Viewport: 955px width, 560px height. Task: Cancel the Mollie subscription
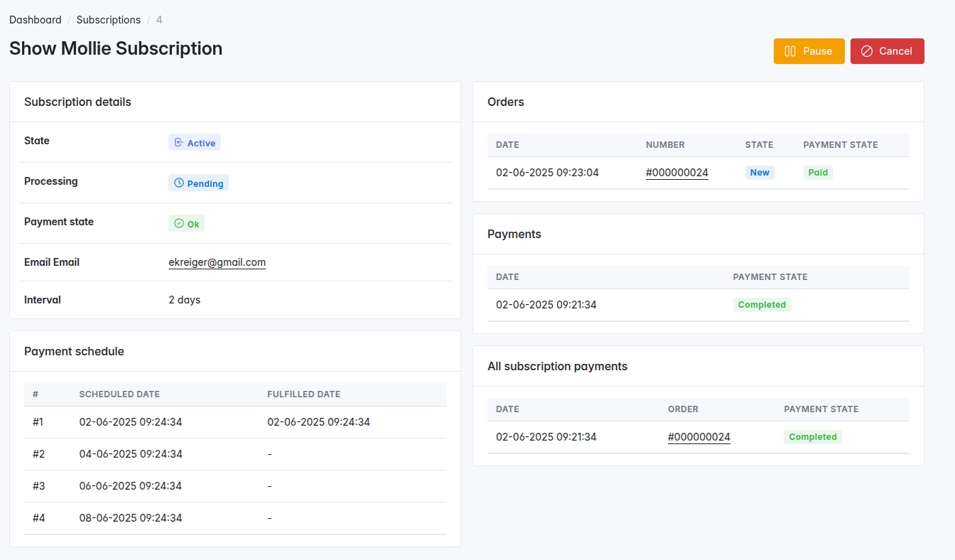pyautogui.click(x=887, y=51)
